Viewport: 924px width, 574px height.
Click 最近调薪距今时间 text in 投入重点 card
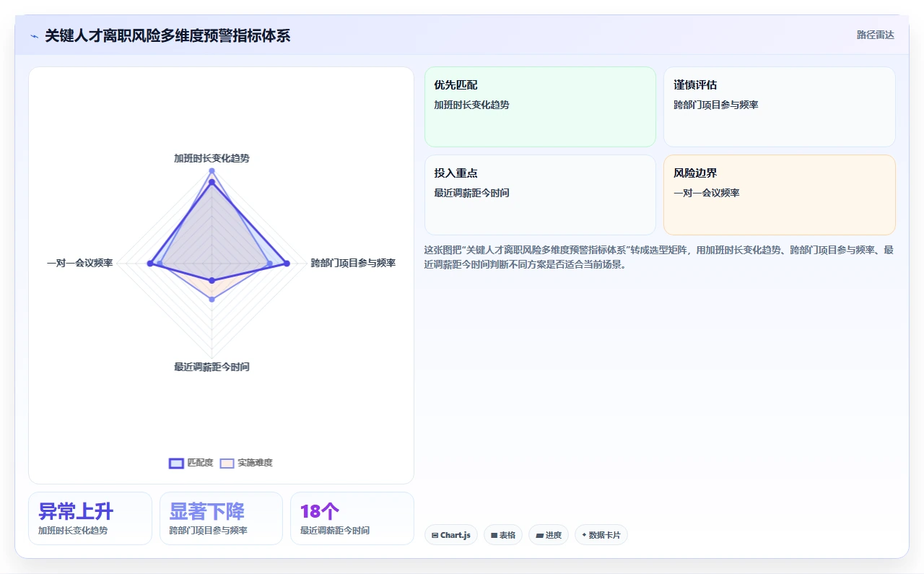pyautogui.click(x=471, y=193)
